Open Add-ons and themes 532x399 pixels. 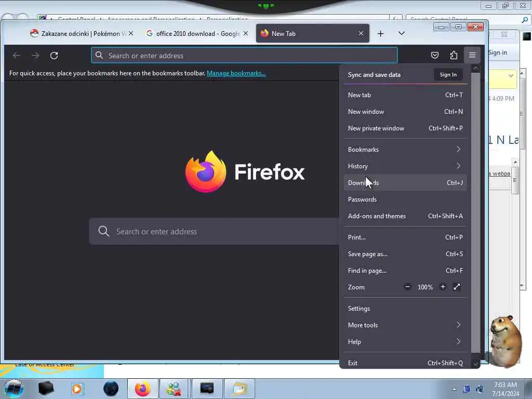405,216
